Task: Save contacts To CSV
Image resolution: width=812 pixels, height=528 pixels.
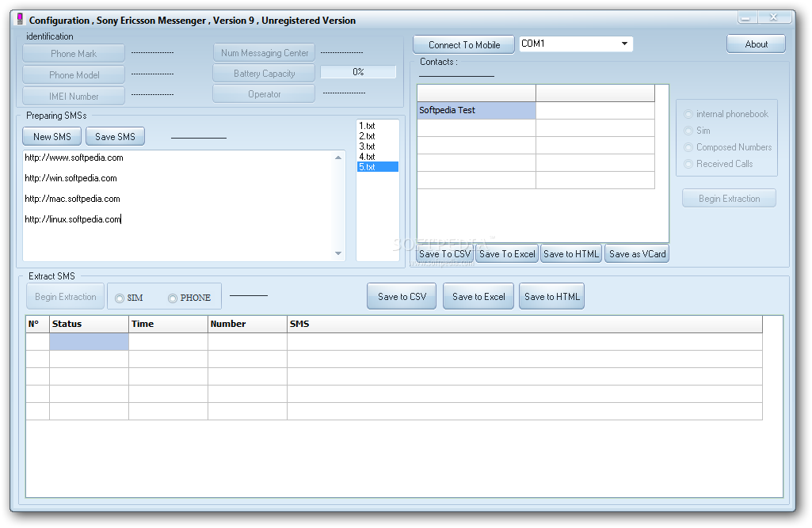Action: 445,253
